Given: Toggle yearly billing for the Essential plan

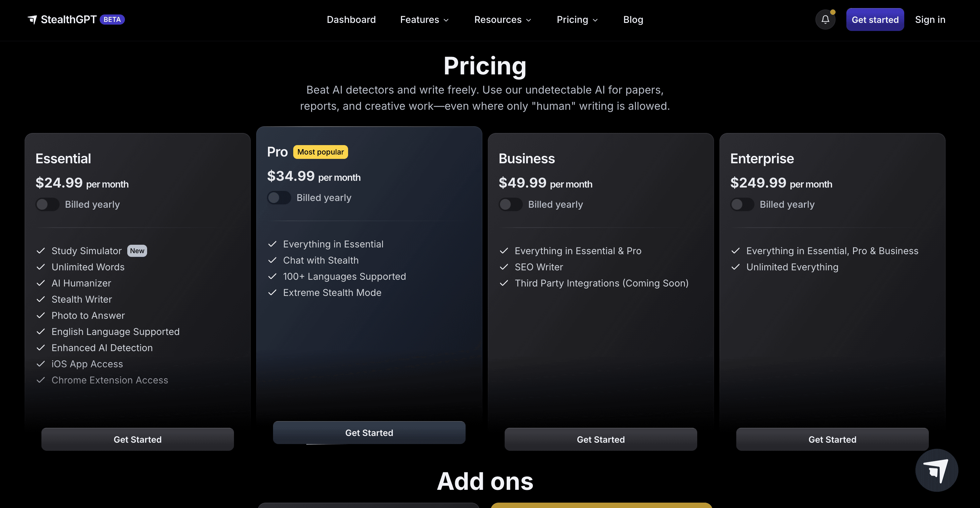Looking at the screenshot, I should (47, 204).
